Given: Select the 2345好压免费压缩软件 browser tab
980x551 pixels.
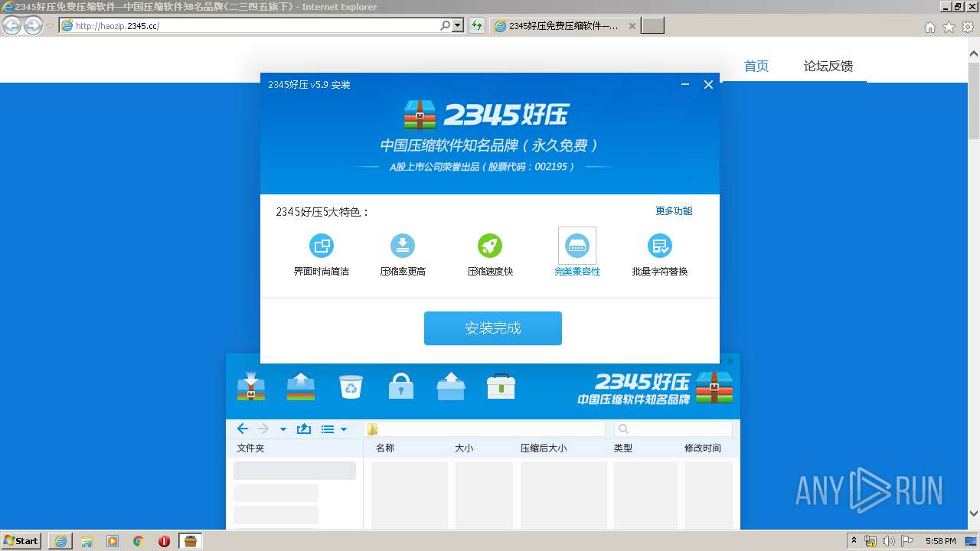Looking at the screenshot, I should point(565,26).
